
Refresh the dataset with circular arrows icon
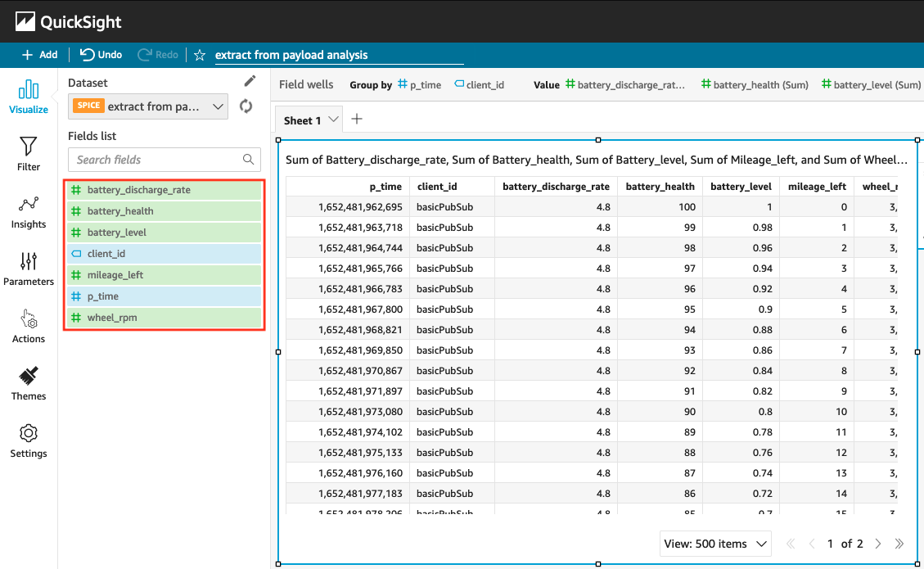pos(246,106)
